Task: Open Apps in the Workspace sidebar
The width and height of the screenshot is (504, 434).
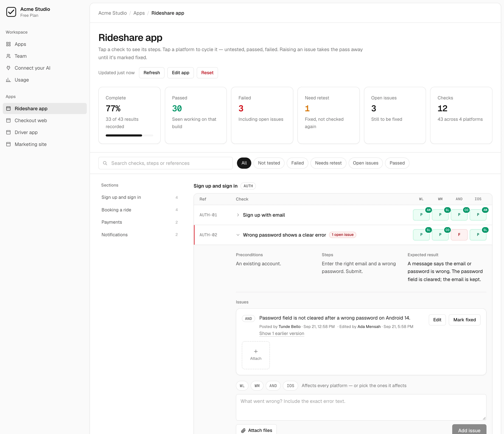Action: pos(44,44)
